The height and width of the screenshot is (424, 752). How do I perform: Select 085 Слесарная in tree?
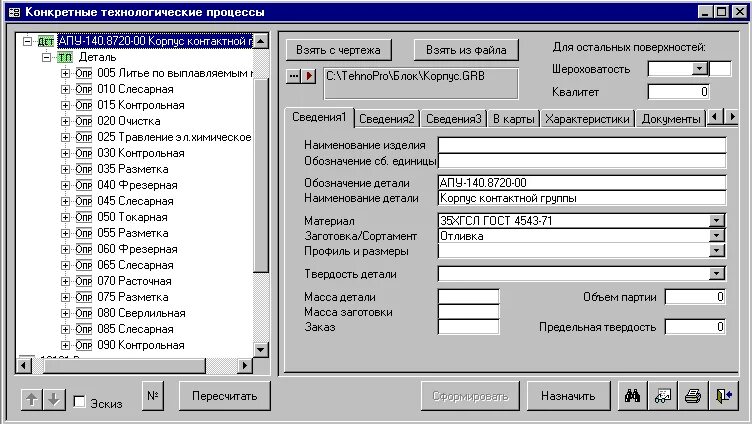pos(135,329)
